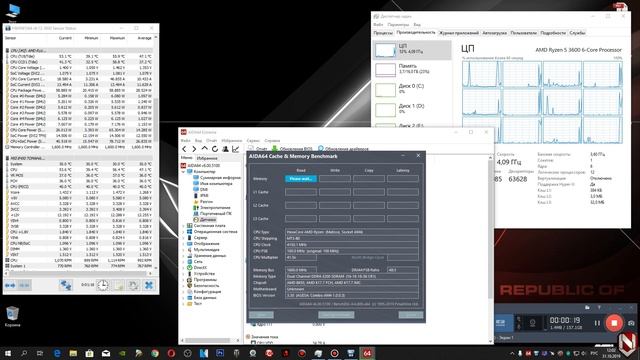The width and height of the screenshot is (640, 360).
Task: Select the Память item in the Task Manager sidebar
Action: tap(412, 69)
